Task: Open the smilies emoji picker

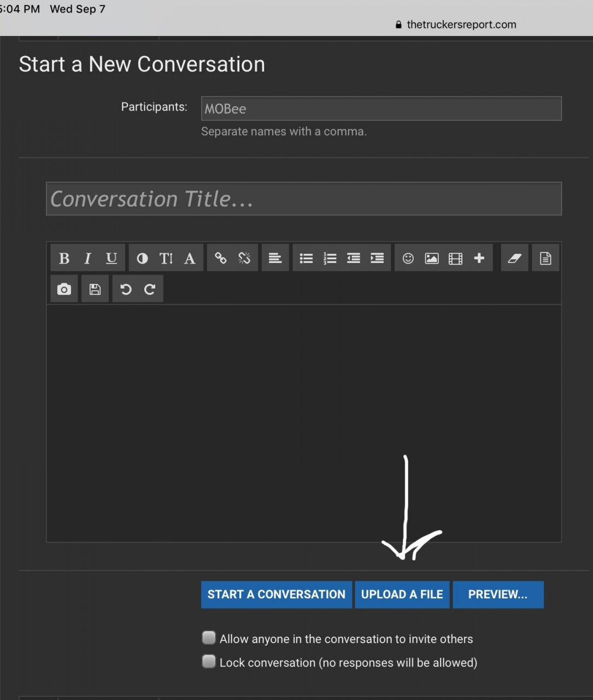Action: [x=408, y=258]
